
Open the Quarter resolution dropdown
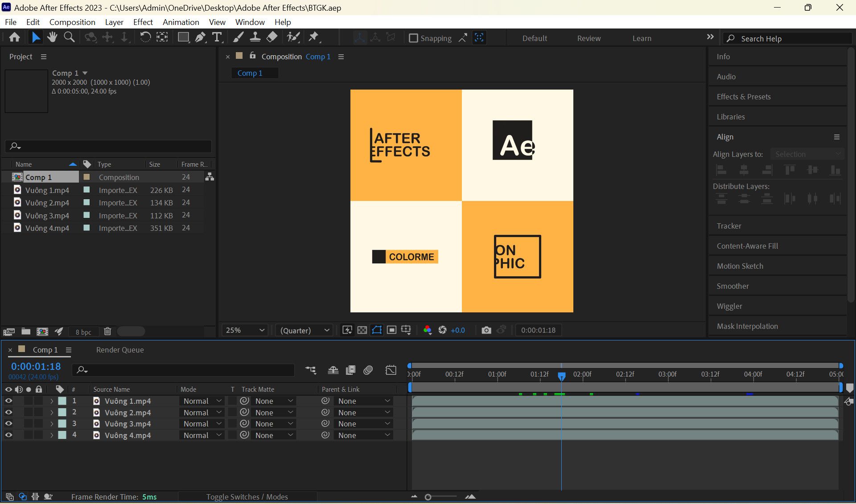[x=305, y=330]
